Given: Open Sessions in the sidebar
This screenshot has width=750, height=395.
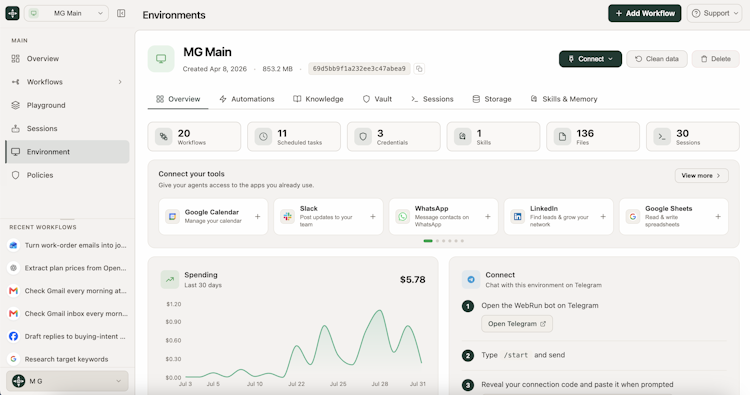Looking at the screenshot, I should coord(67,129).
